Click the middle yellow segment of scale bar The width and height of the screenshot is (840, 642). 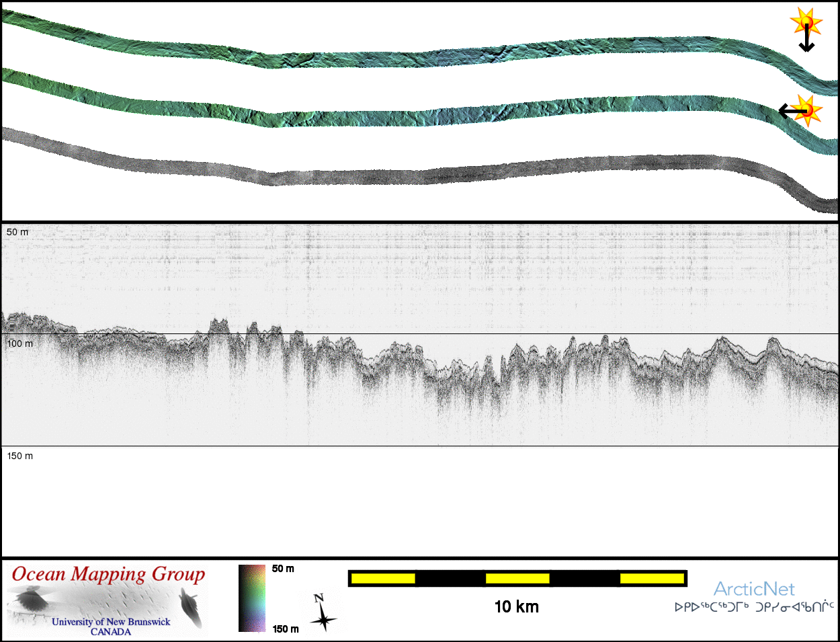pos(517,578)
